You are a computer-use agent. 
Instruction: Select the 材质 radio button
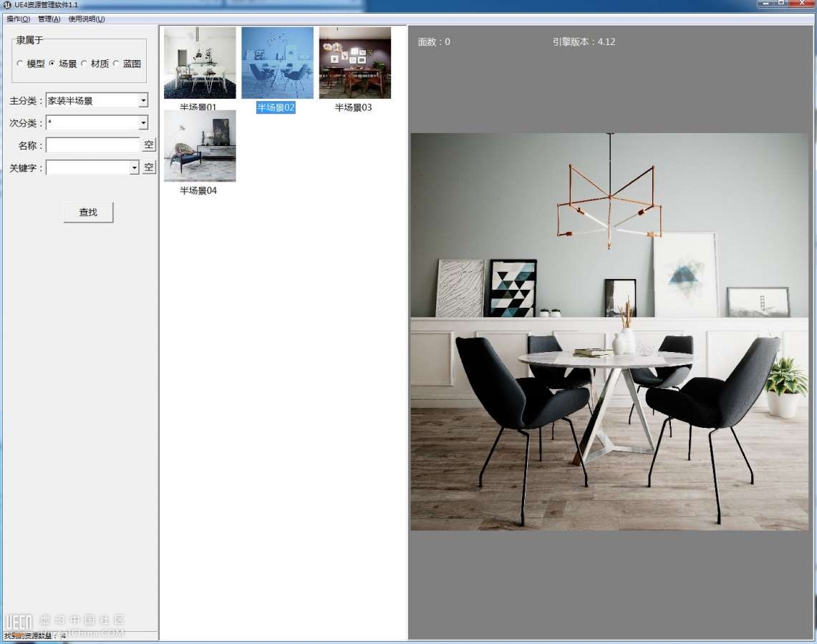click(x=84, y=64)
